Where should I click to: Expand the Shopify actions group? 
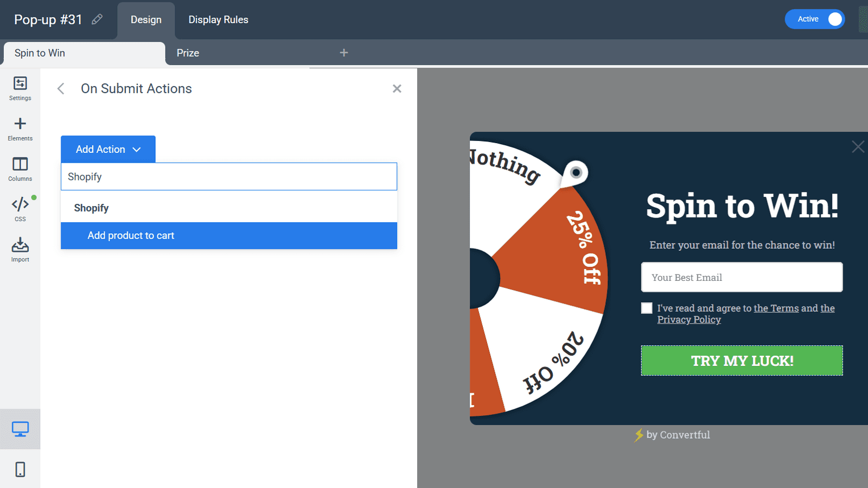(91, 208)
